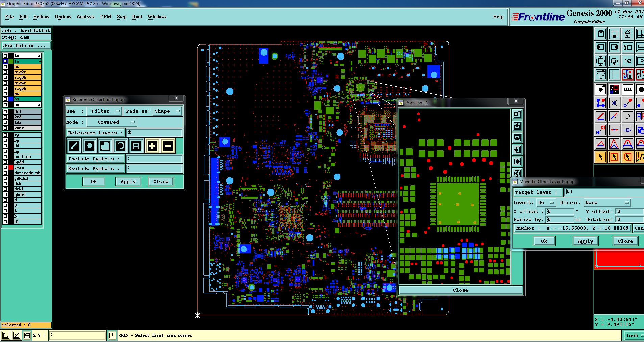Click the rotate feature arrow icon

click(x=628, y=116)
